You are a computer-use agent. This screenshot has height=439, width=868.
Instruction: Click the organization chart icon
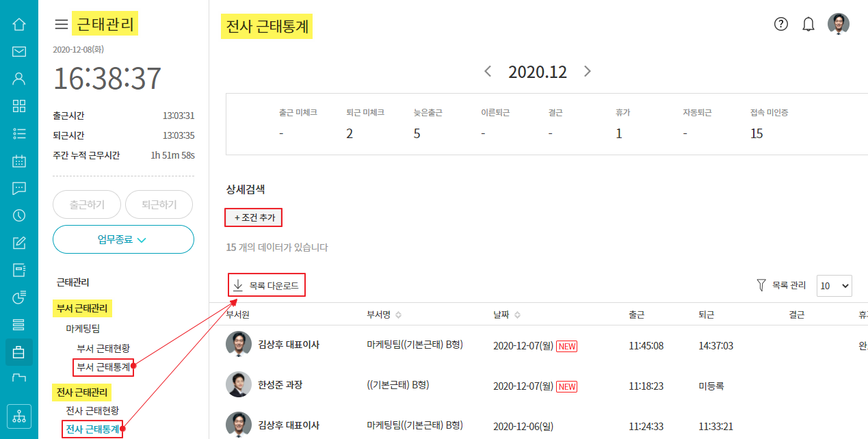tap(19, 416)
